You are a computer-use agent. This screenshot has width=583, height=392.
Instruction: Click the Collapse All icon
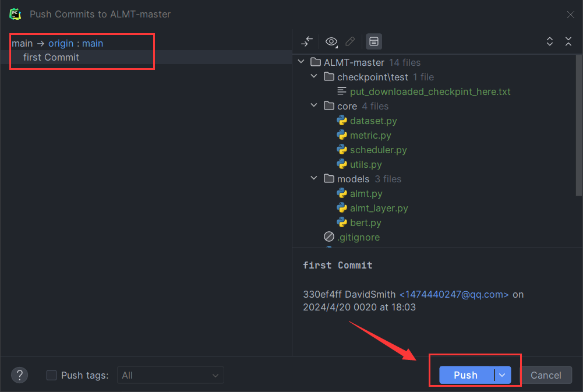(568, 41)
